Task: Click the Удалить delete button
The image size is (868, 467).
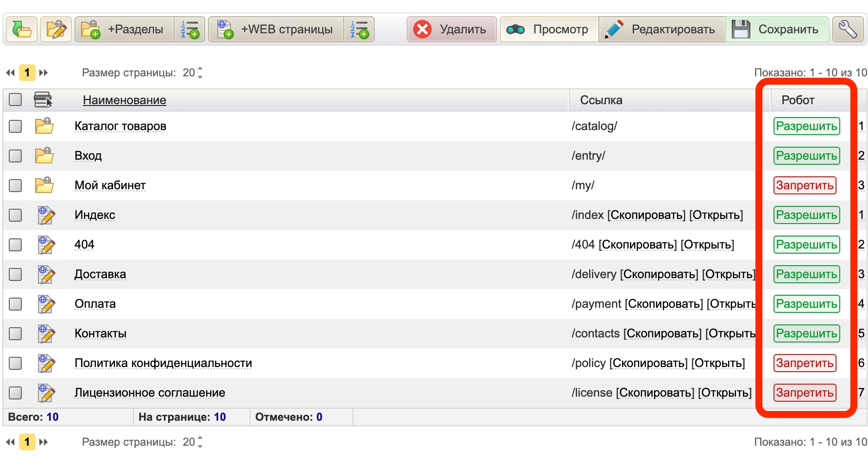Action: (452, 29)
